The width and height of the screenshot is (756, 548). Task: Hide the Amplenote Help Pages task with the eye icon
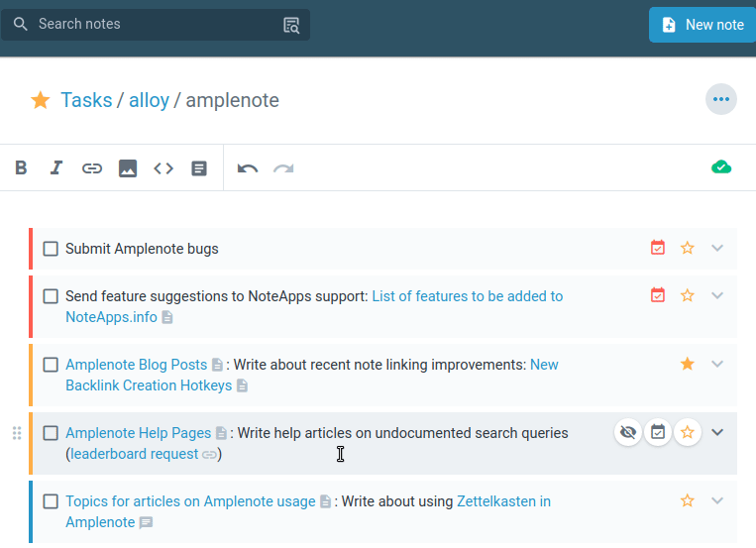pyautogui.click(x=628, y=432)
